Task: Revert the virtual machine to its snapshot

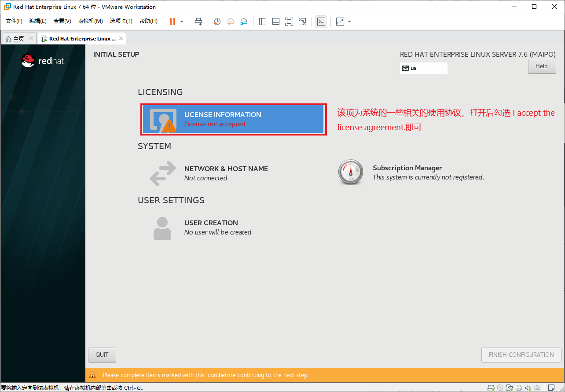Action: 231,22
